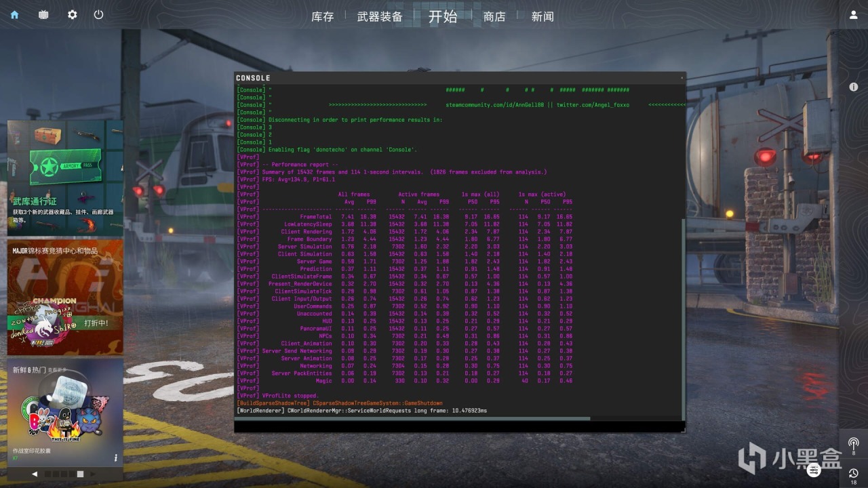This screenshot has width=868, height=488.
Task: Click the 'VProfLite stopped.' console line
Action: (x=278, y=395)
